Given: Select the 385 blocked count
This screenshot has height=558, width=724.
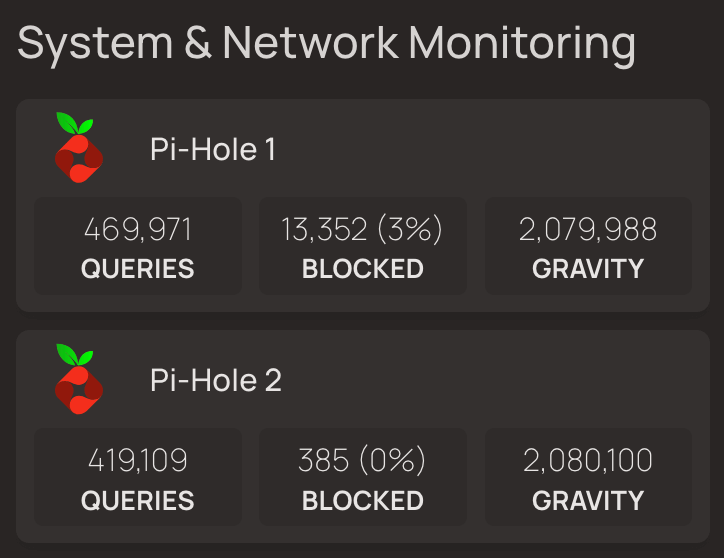Looking at the screenshot, I should pyautogui.click(x=323, y=461).
